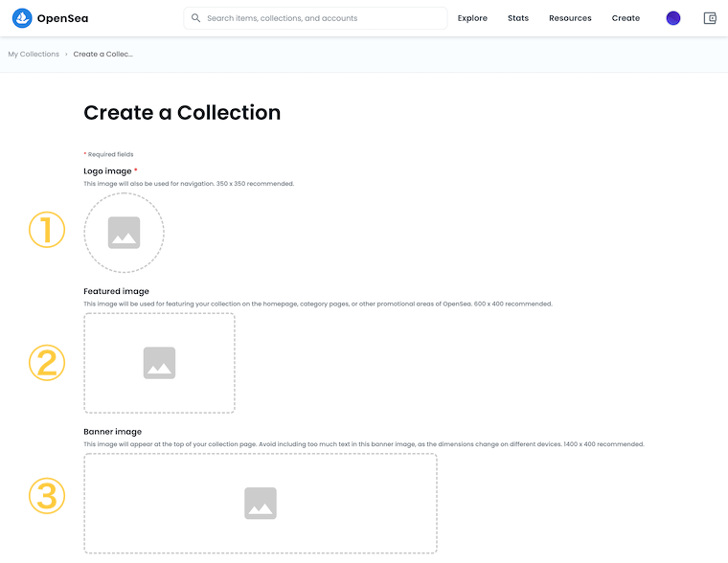Click the banner image placeholder icon

click(261, 503)
